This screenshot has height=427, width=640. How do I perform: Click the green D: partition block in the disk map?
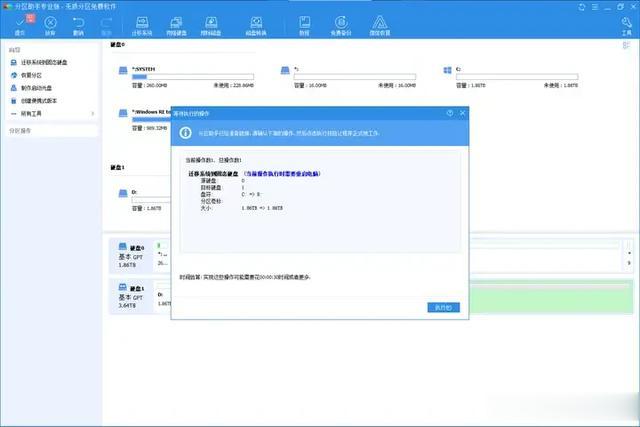(549, 297)
